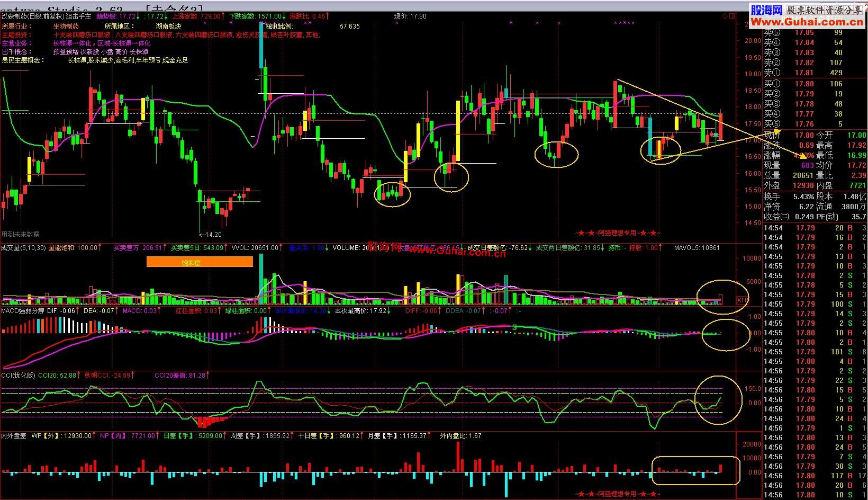Screen dimensions: 868x500
Task: Click the 湖南板块 region value
Action: pyautogui.click(x=168, y=26)
